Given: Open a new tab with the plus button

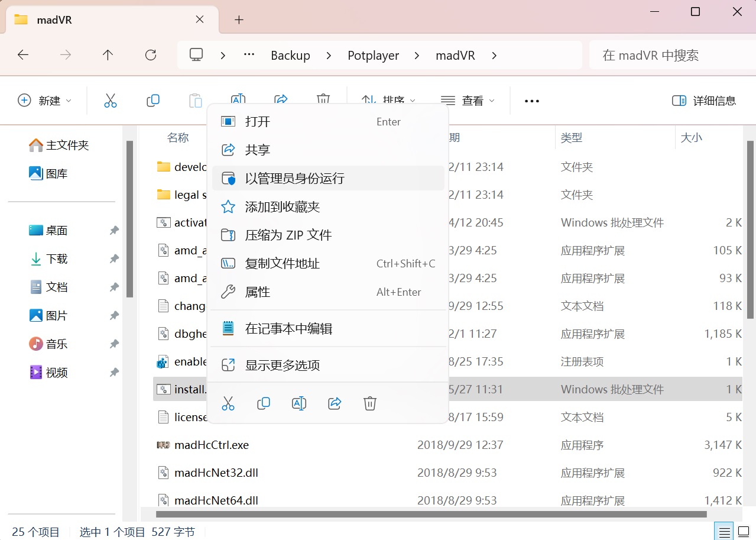Looking at the screenshot, I should (239, 20).
